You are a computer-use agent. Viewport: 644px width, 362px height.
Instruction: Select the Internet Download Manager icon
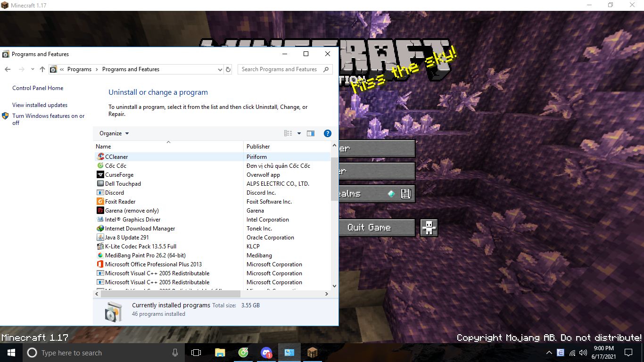100,228
